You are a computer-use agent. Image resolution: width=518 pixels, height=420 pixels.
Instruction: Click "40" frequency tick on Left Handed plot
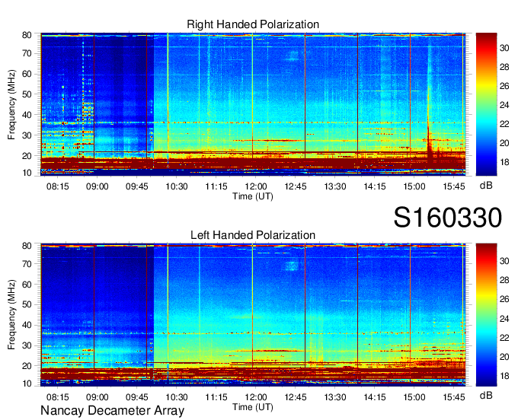(27, 326)
